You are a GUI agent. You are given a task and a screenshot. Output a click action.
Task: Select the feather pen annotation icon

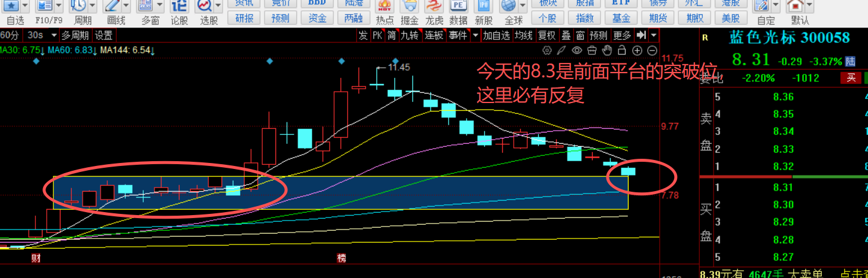(562, 50)
